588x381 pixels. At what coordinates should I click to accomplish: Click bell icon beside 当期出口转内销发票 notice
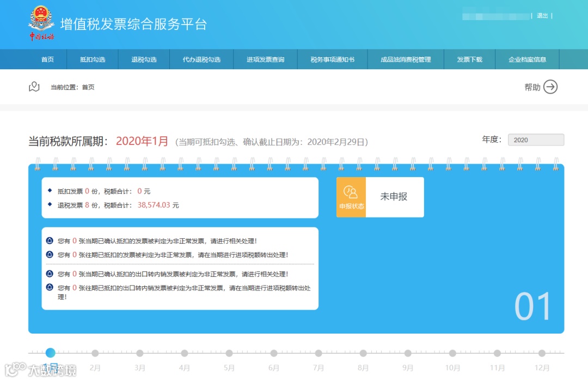[x=50, y=274]
